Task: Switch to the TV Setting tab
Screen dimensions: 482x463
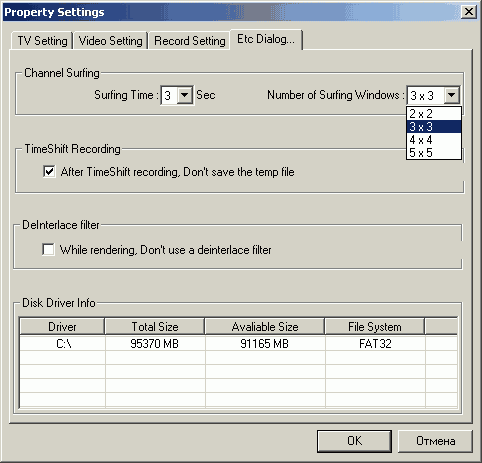Action: tap(42, 41)
